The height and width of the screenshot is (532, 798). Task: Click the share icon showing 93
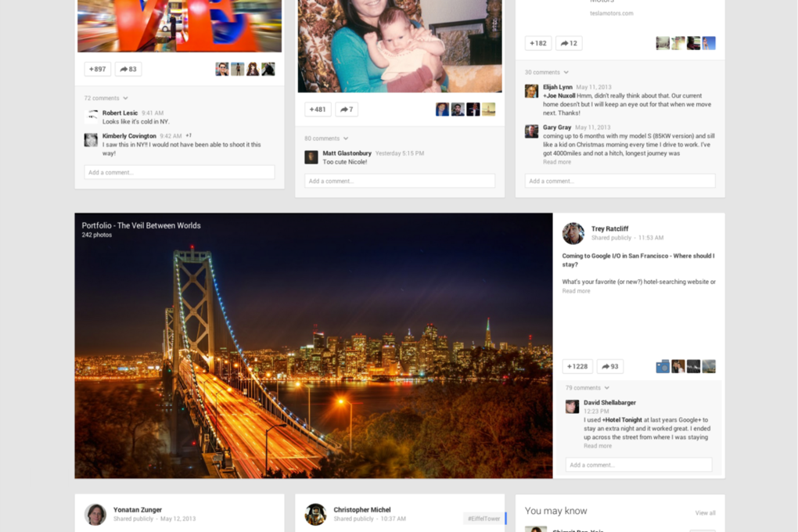pyautogui.click(x=610, y=366)
